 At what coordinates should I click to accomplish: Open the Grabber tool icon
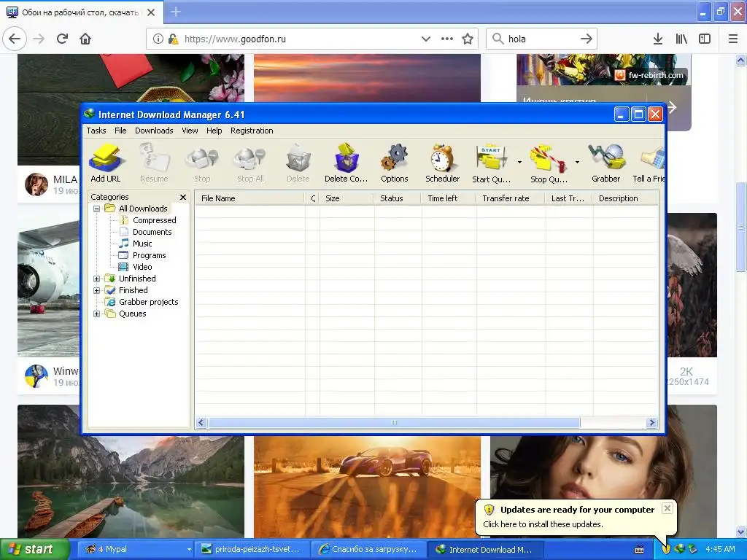coord(606,163)
